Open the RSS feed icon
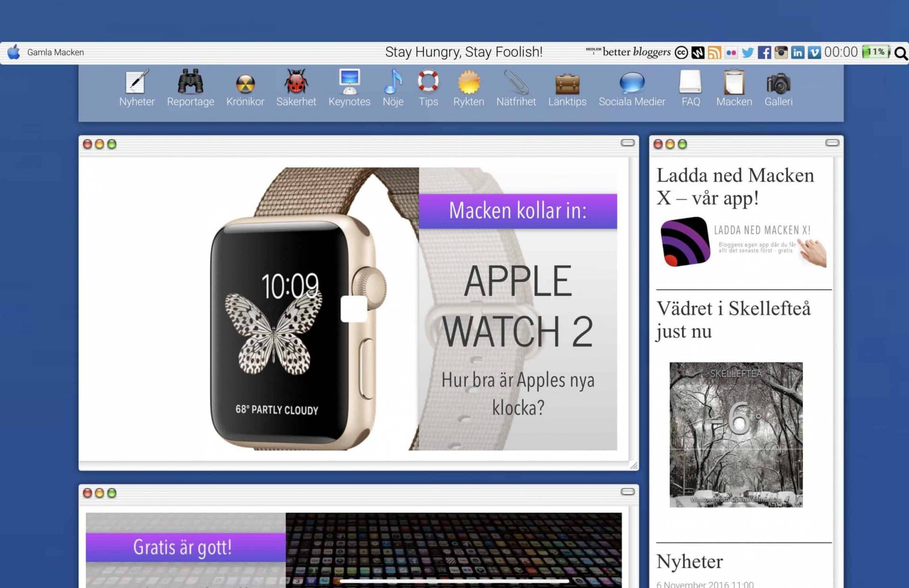The image size is (909, 588). (714, 53)
